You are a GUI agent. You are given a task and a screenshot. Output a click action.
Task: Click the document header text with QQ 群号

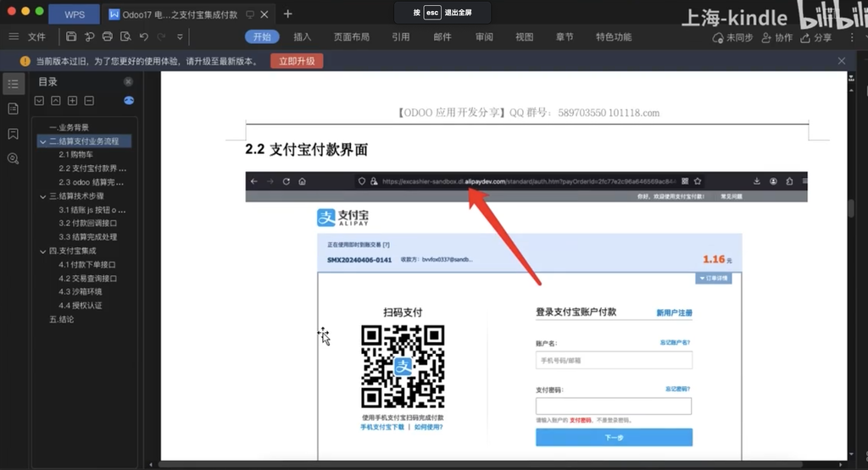click(527, 113)
